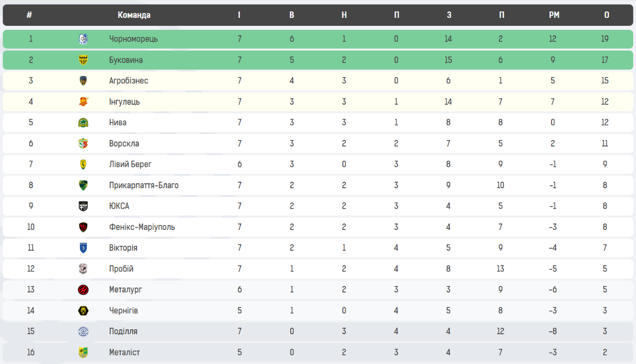Click the Ворскла club crest
636x364 pixels.
click(83, 144)
